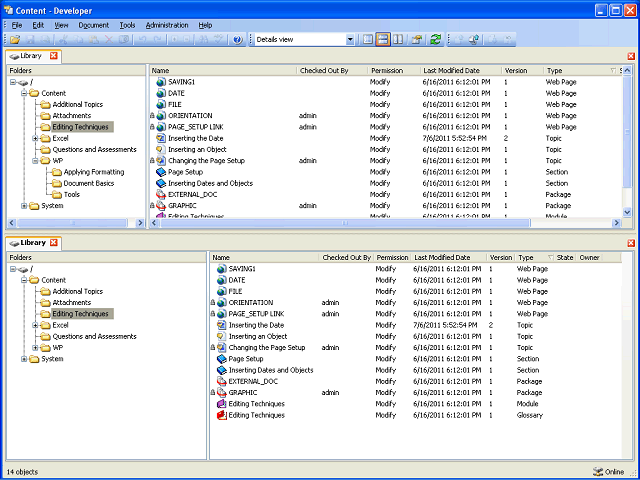This screenshot has height=480, width=640.
Task: Click Inserting an Object topic icon in upper pane
Action: click(161, 149)
